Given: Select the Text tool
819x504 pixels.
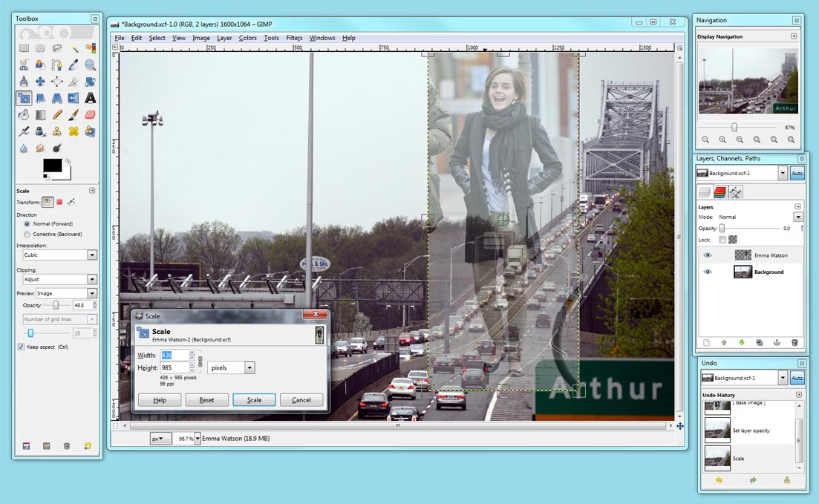Looking at the screenshot, I should [x=91, y=98].
